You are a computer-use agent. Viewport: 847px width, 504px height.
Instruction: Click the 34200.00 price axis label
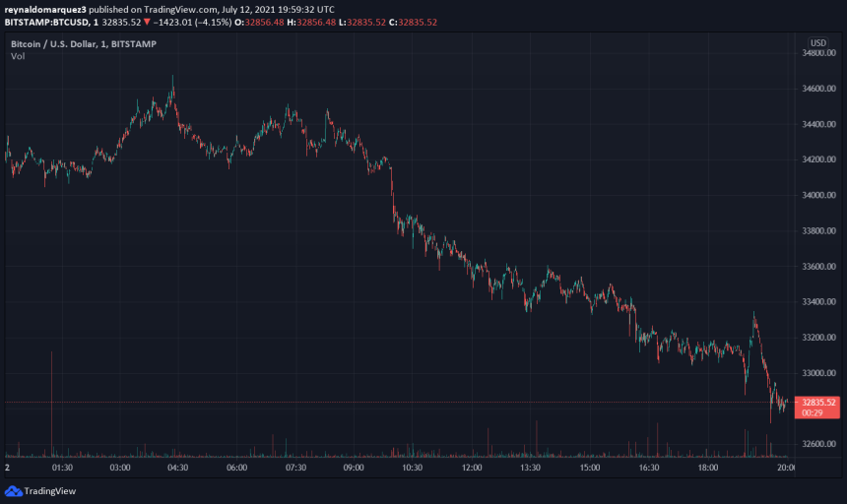pos(818,159)
